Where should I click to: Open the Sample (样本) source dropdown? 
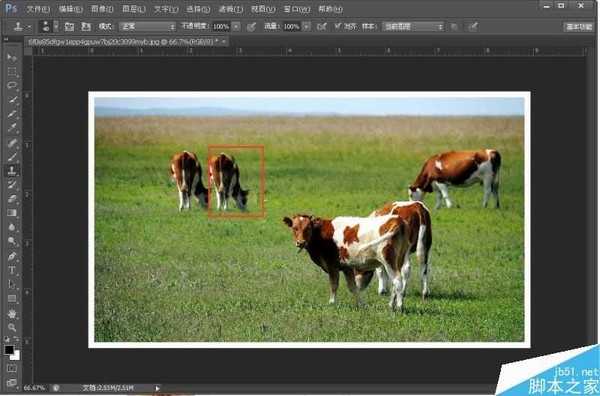pyautogui.click(x=413, y=26)
